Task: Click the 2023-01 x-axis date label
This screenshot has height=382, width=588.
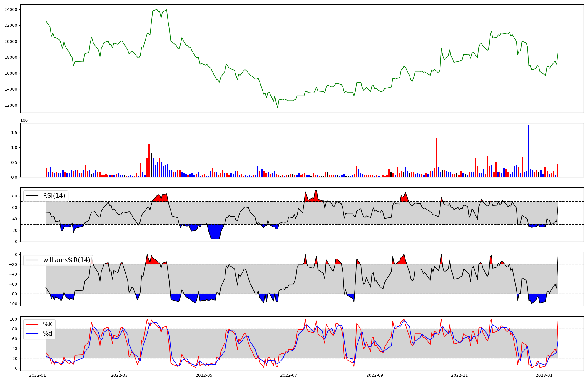Action: click(x=544, y=375)
